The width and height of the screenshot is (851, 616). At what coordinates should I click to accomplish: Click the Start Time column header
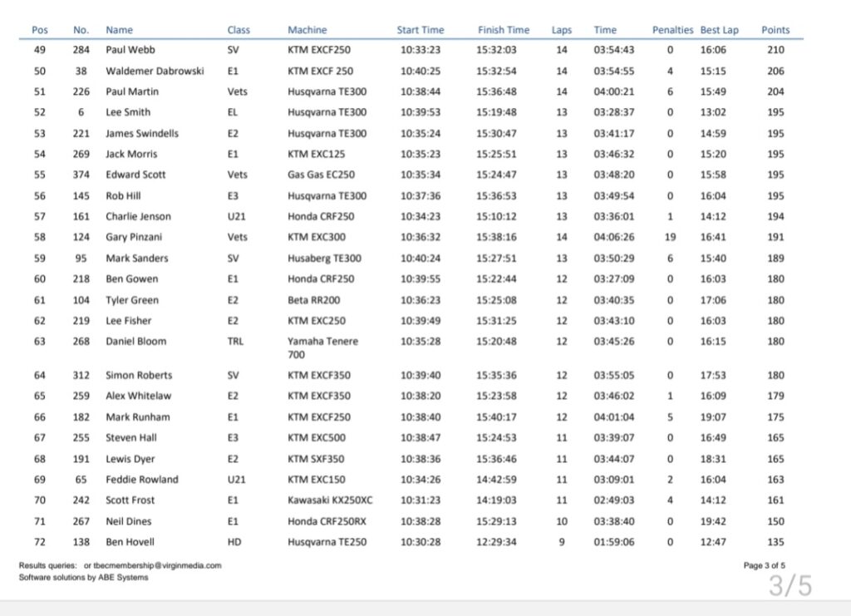tap(421, 30)
